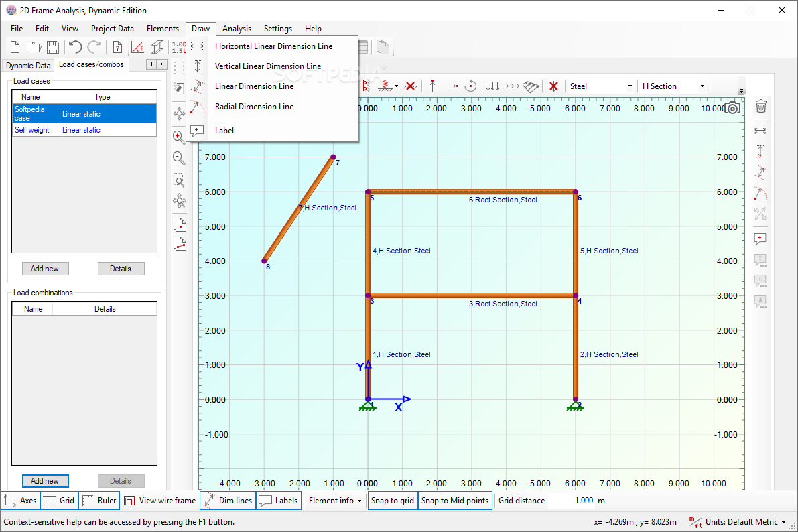Click Add new under Load combinations
This screenshot has height=532, width=798.
46,480
